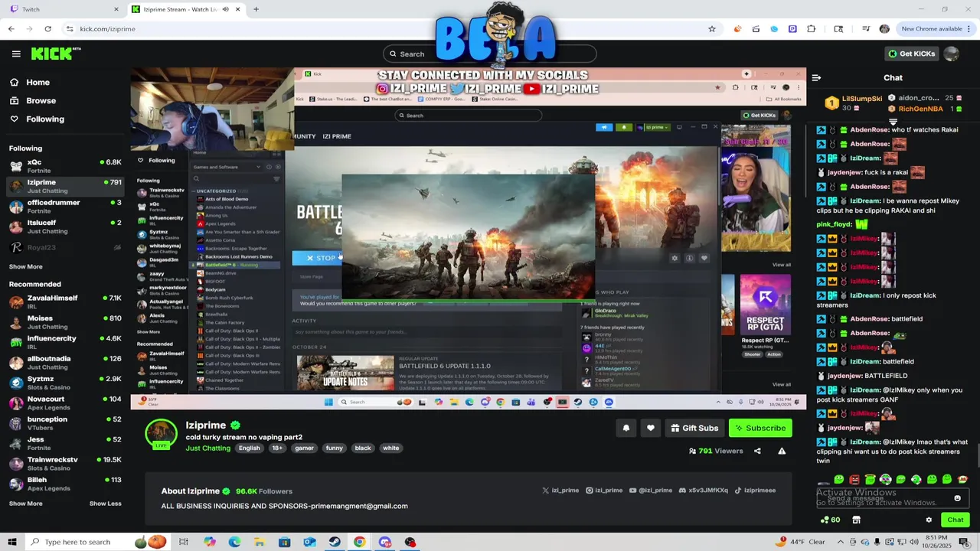Open the chat shop icon

(856, 520)
